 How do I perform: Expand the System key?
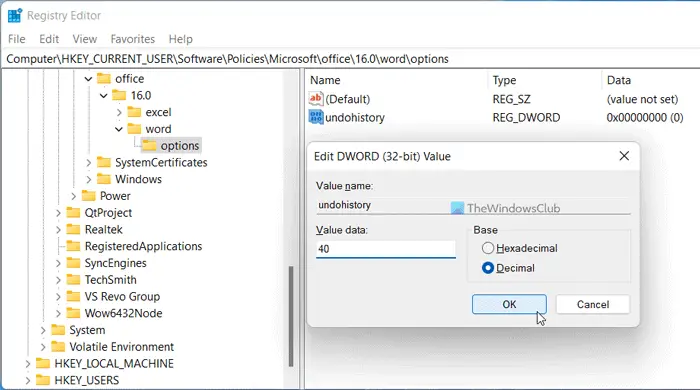[43, 330]
